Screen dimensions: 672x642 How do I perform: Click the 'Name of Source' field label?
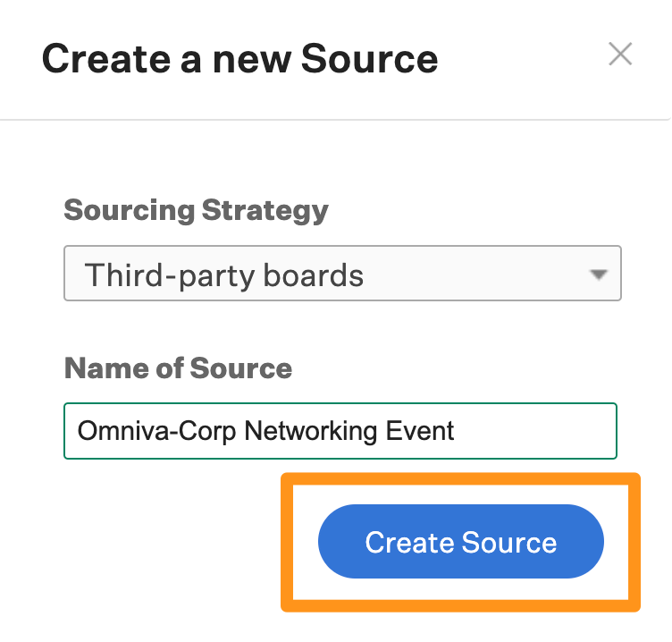(x=178, y=368)
